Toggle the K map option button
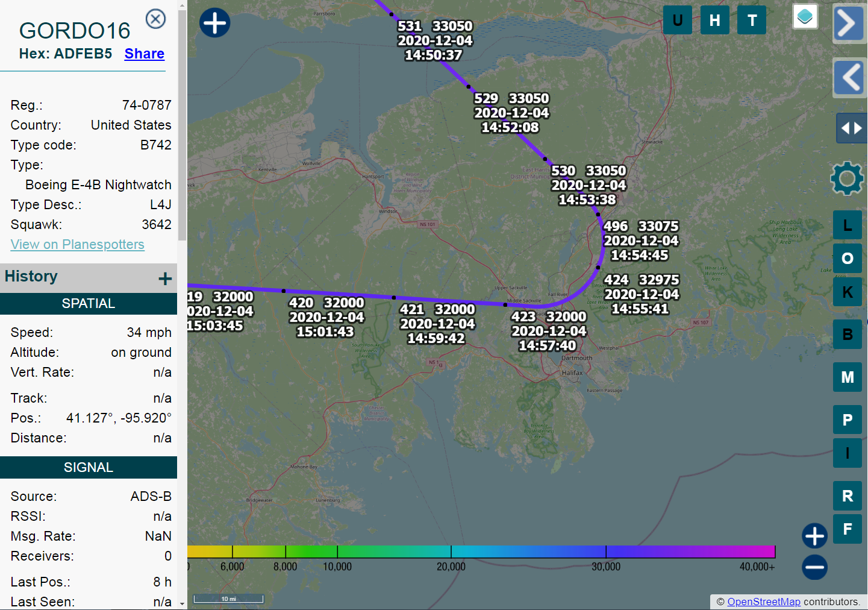Viewport: 868px width, 610px height. coord(848,292)
